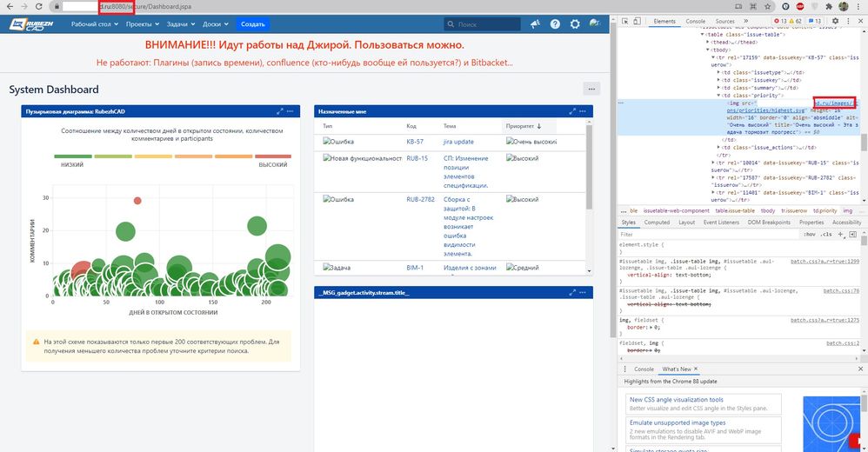Open the Jira administration gear menu

[575, 23]
